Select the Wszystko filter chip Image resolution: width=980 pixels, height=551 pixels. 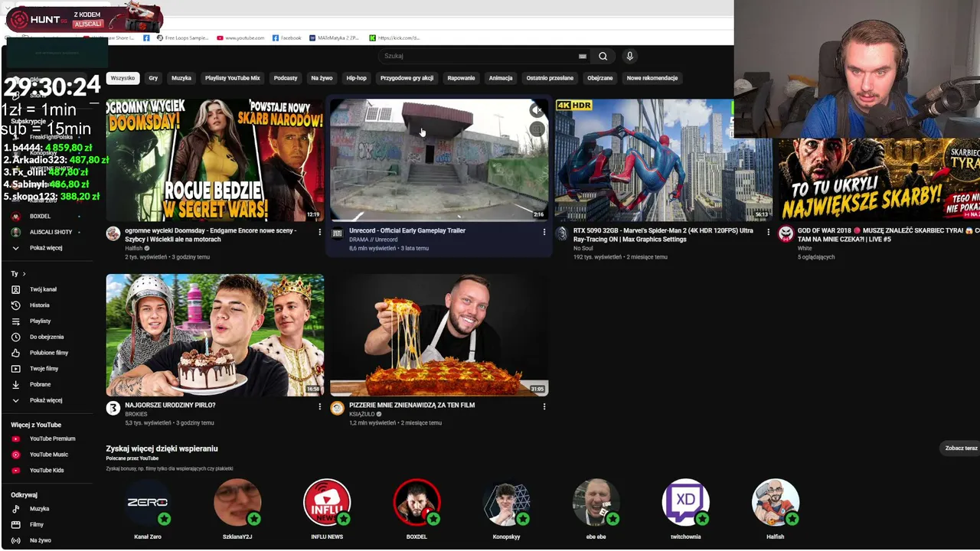click(122, 78)
